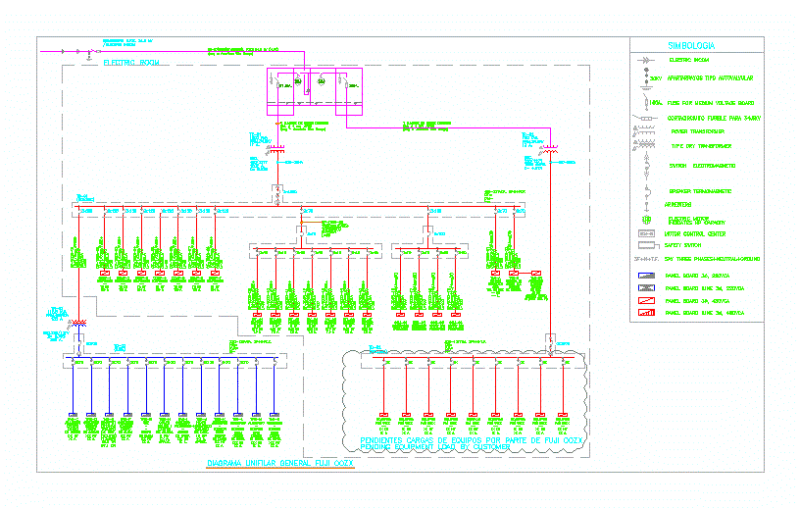Select the lightning arrester symbol in legend
The image size is (800, 508).
pyautogui.click(x=646, y=79)
